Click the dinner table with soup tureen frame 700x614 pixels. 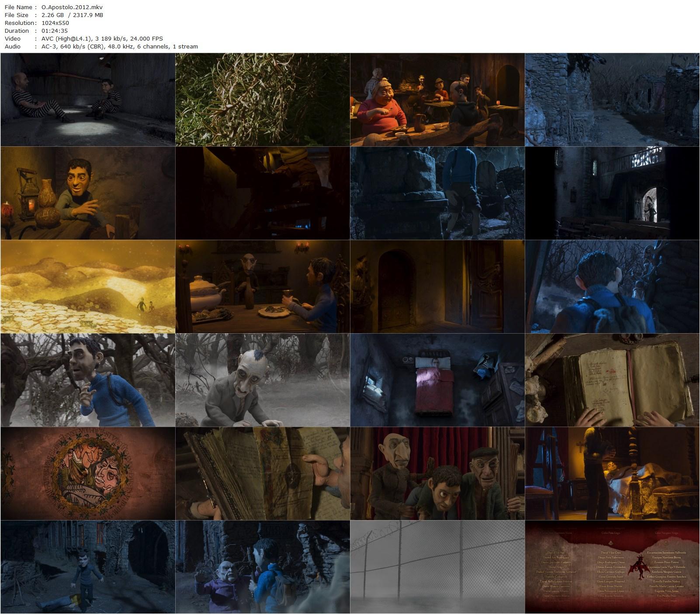tap(262, 286)
